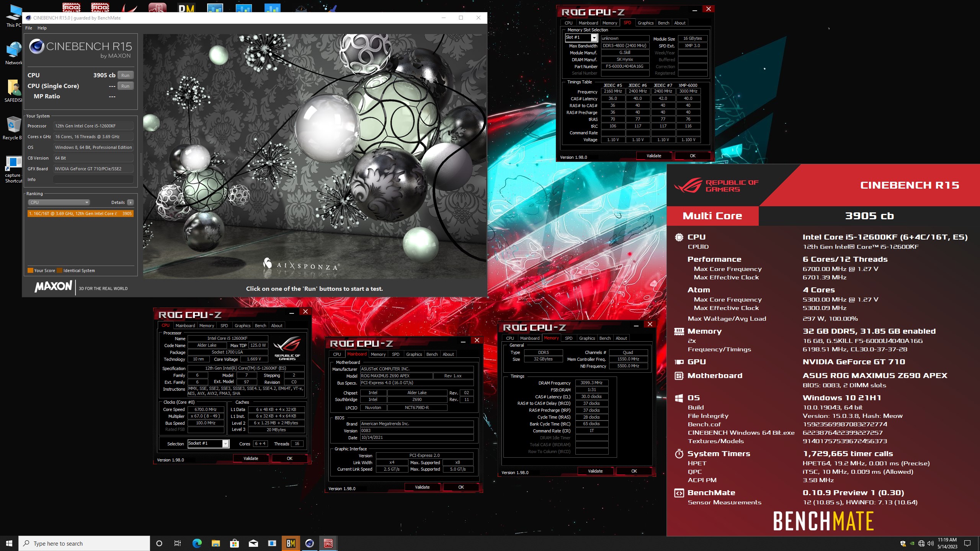
Task: Click the taskbar clock showing 11:19 AM
Action: coord(947,543)
